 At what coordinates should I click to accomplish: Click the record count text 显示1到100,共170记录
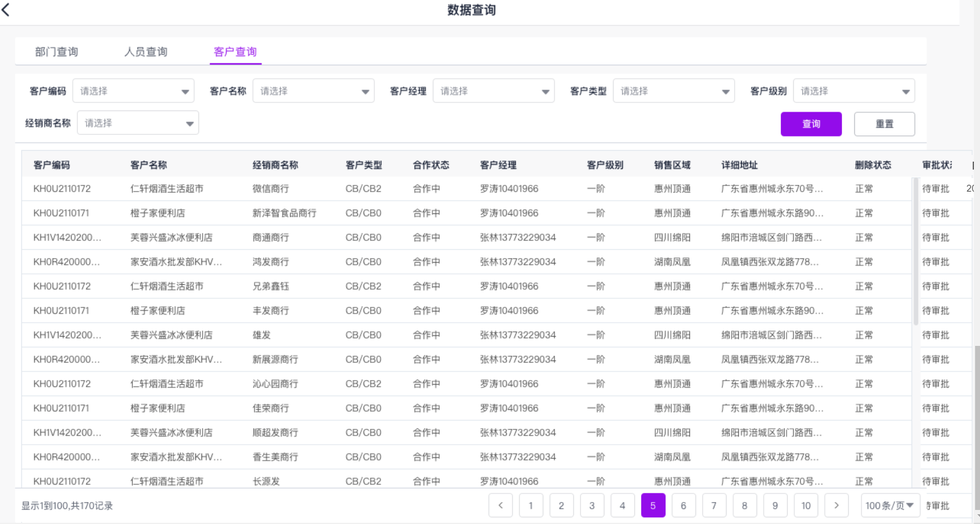[x=67, y=506]
